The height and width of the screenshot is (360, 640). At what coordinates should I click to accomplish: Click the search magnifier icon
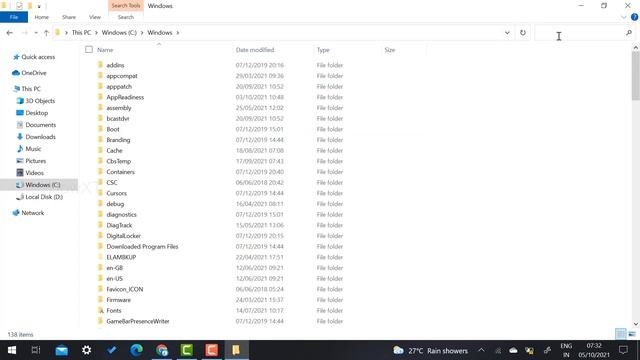click(x=629, y=33)
